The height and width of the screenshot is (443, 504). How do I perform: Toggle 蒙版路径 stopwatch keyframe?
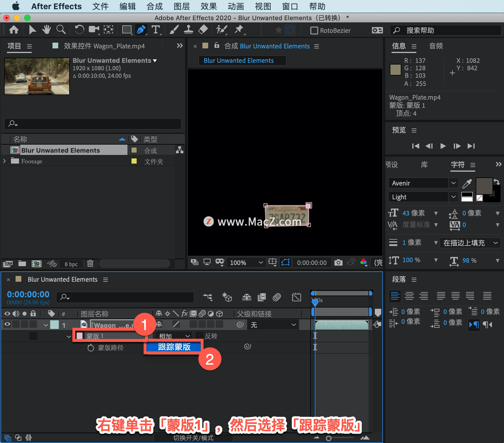[x=91, y=348]
